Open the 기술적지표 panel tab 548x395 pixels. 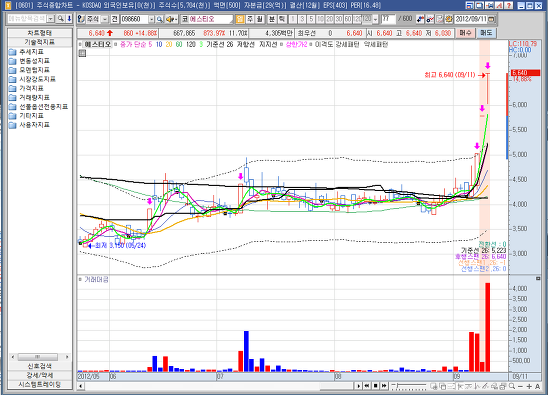pyautogui.click(x=40, y=42)
